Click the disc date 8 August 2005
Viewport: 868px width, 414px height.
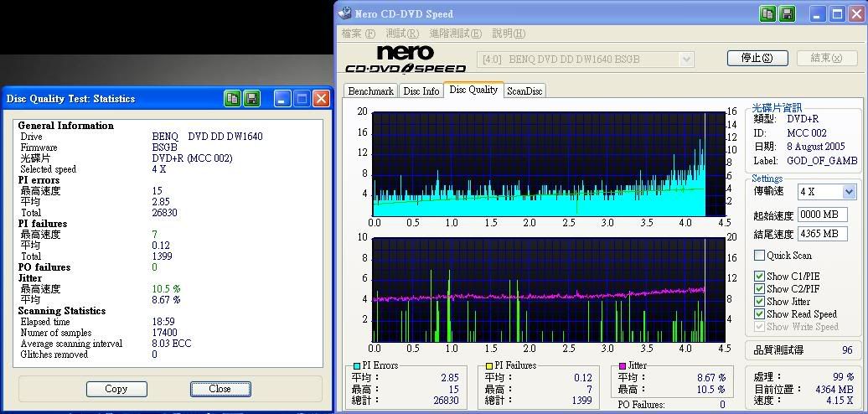(x=816, y=147)
